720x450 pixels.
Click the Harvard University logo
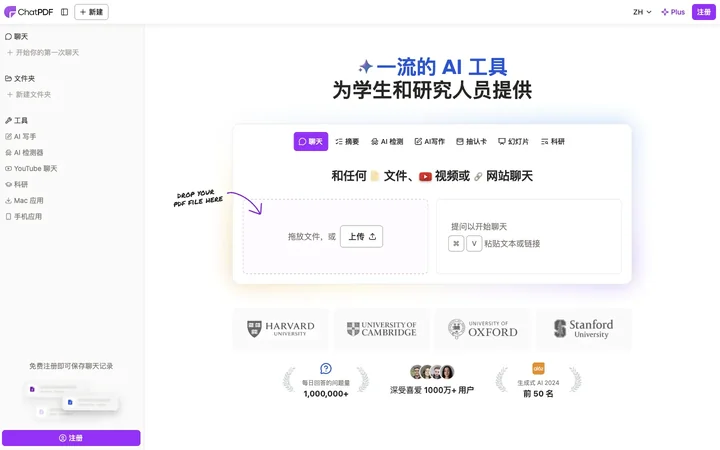(281, 329)
